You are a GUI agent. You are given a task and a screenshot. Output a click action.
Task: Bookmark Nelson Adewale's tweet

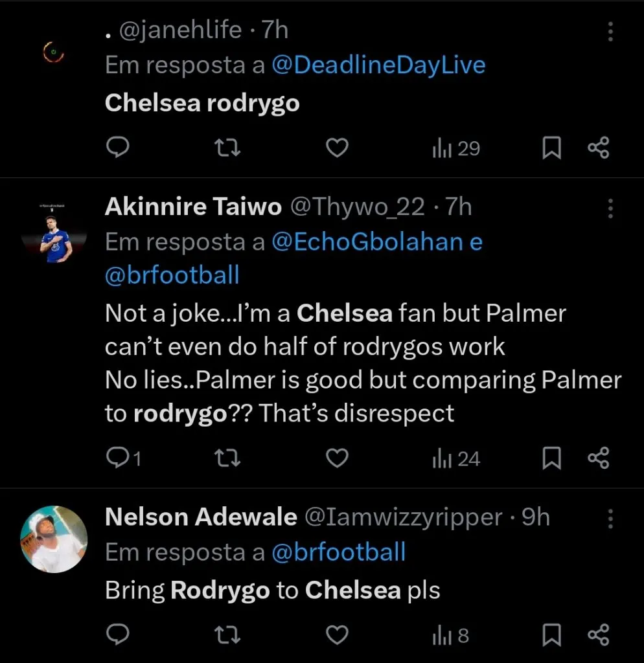[x=551, y=635]
